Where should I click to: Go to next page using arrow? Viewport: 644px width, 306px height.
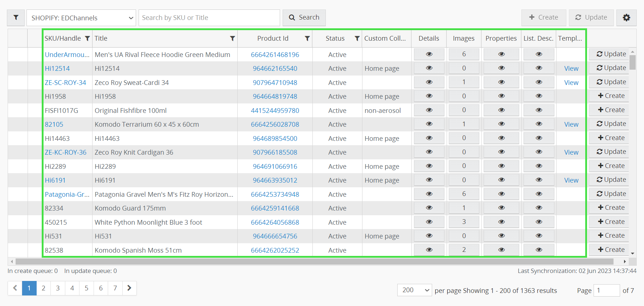129,288
